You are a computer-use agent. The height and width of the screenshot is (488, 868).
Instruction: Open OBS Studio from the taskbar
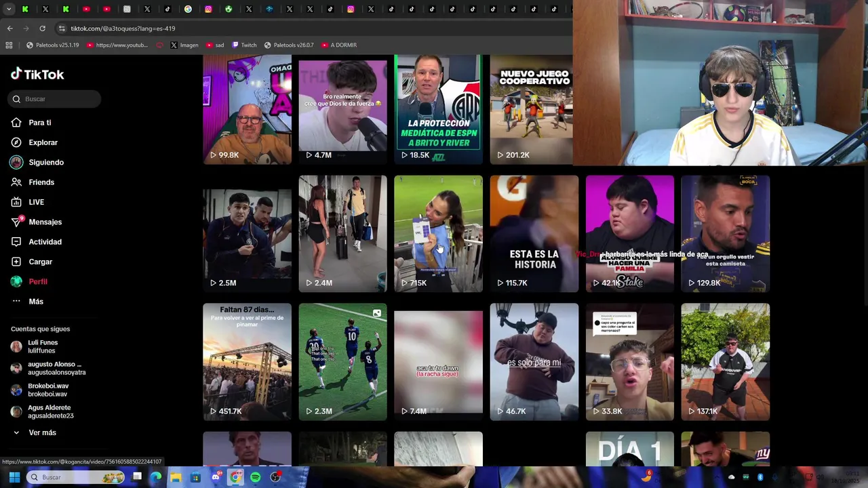coord(275,477)
